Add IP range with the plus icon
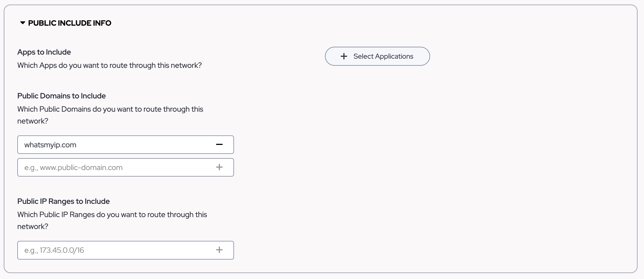This screenshot has width=644, height=279. [219, 250]
